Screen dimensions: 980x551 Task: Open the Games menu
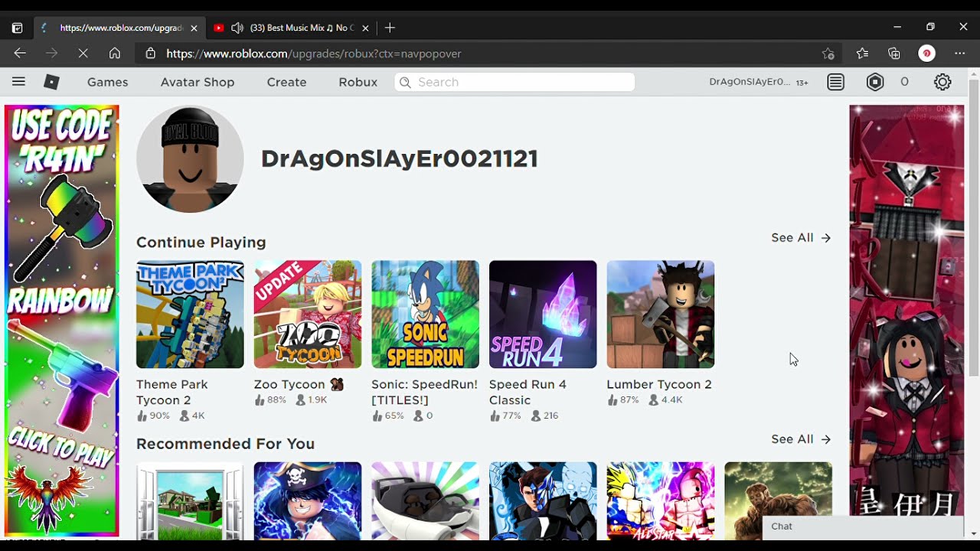coord(107,82)
